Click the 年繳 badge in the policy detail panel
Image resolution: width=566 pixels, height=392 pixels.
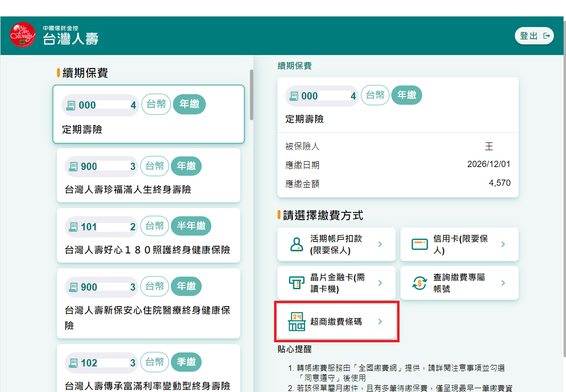[x=407, y=95]
